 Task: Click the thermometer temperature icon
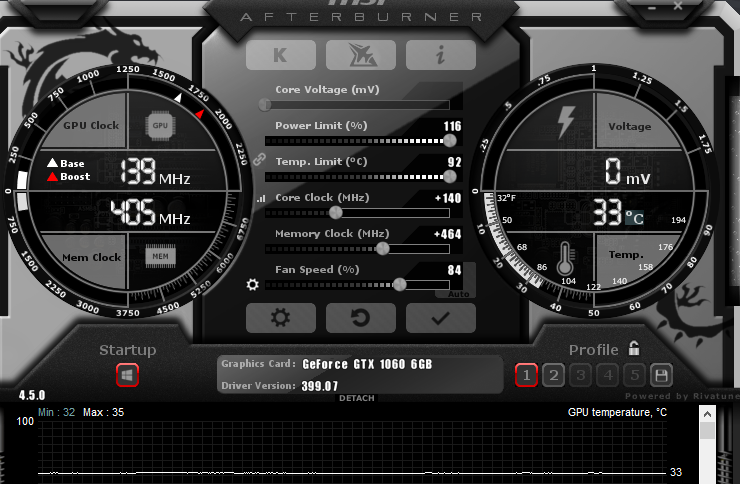point(565,259)
